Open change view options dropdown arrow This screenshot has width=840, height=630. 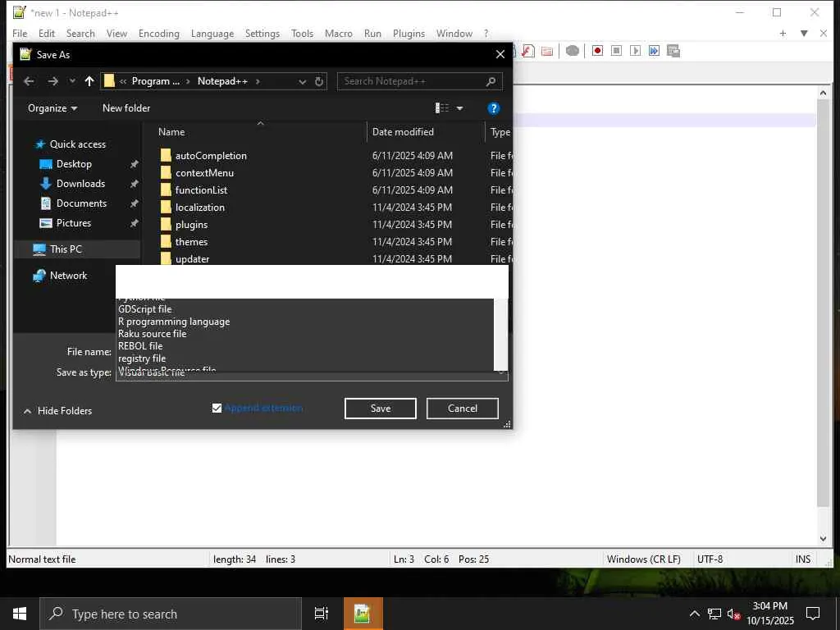pos(459,109)
